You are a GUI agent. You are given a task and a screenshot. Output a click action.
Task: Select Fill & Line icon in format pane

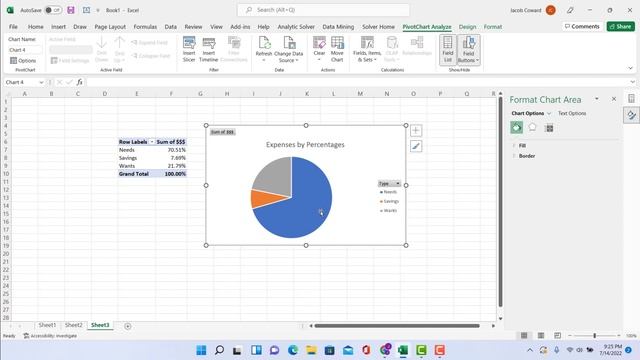tap(516, 128)
